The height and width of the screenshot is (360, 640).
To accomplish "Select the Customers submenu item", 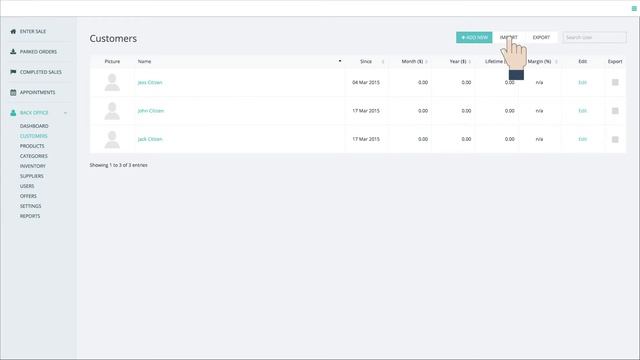I will 34,136.
